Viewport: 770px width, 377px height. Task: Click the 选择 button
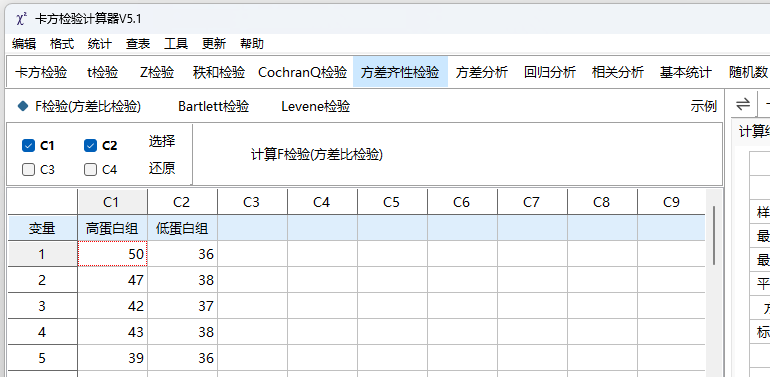(x=162, y=141)
